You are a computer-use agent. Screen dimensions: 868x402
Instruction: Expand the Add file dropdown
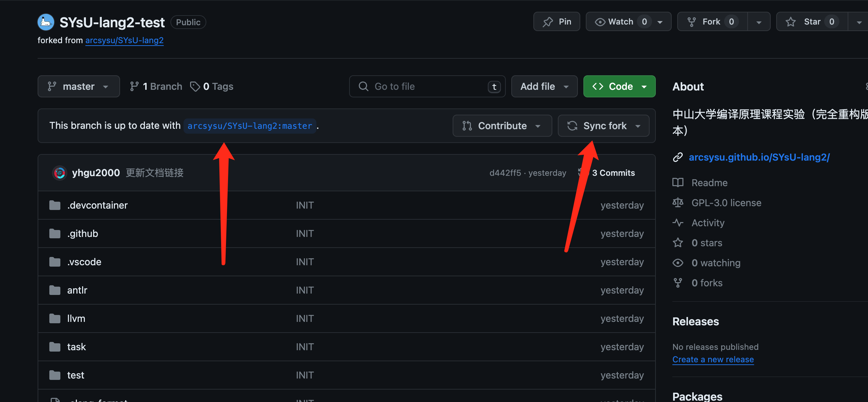click(544, 86)
